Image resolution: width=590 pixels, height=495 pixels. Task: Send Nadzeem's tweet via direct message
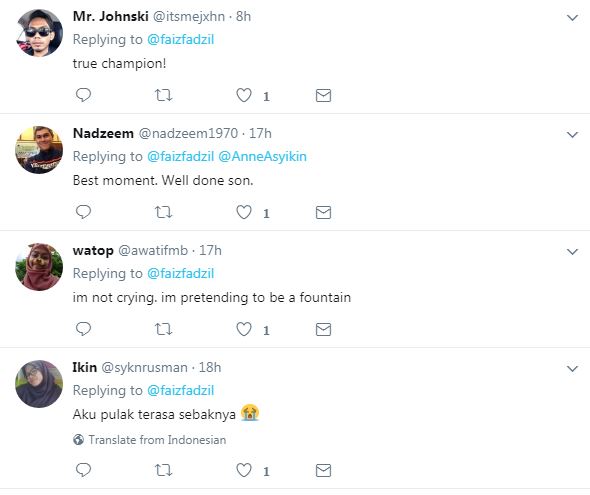coord(323,213)
